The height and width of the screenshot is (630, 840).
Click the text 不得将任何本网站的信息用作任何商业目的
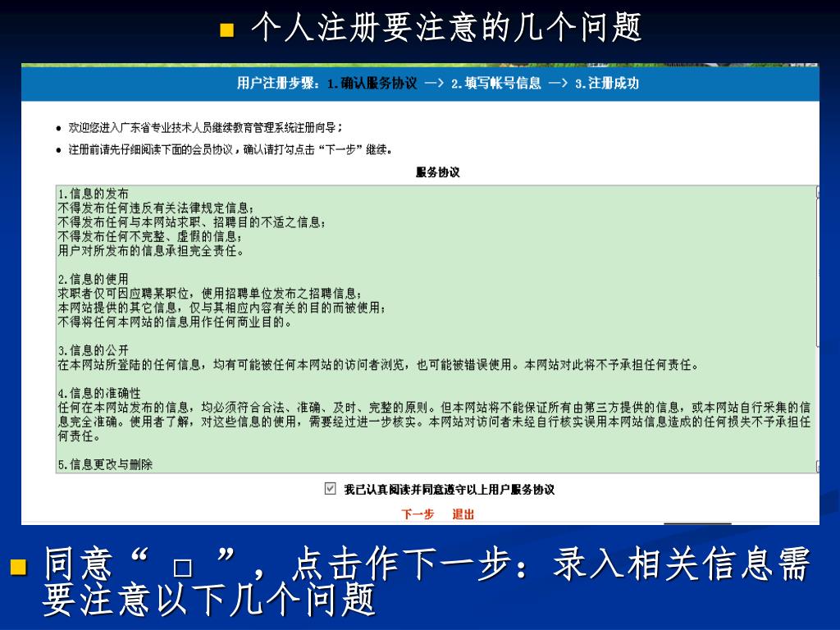click(x=175, y=322)
